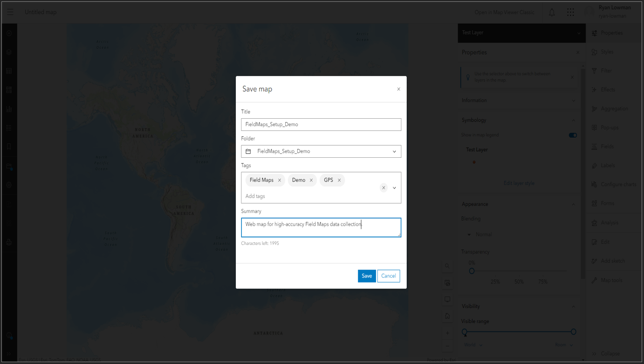Click inside the Title input field

(x=321, y=124)
